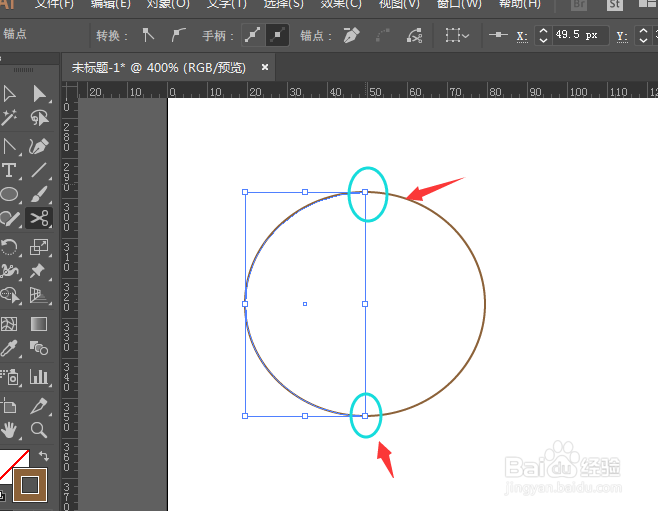658x511 pixels.
Task: Click the top anchor point of the circle
Action: [365, 192]
